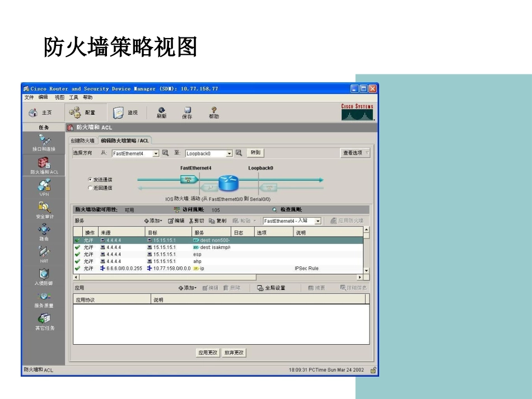This screenshot has width=532, height=399.
Task: Expand 查看选项 view options dropdown
Action: point(355,153)
